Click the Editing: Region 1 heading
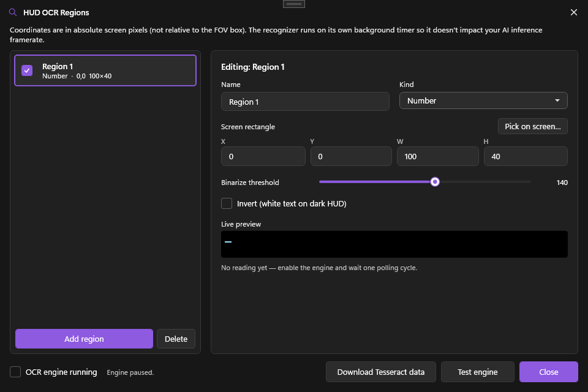 [253, 67]
